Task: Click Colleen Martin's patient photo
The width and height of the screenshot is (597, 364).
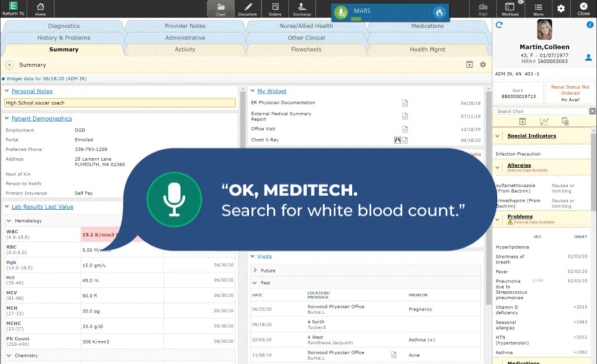Action: 544,30
